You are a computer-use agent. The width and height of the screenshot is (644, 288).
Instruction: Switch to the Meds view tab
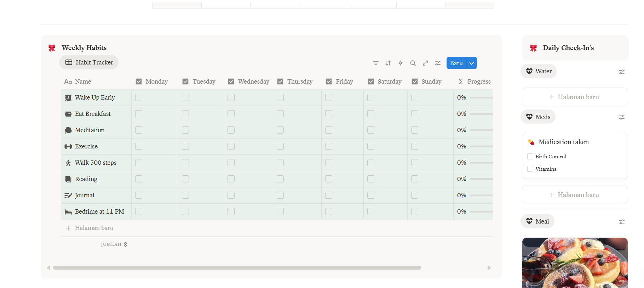pos(538,117)
